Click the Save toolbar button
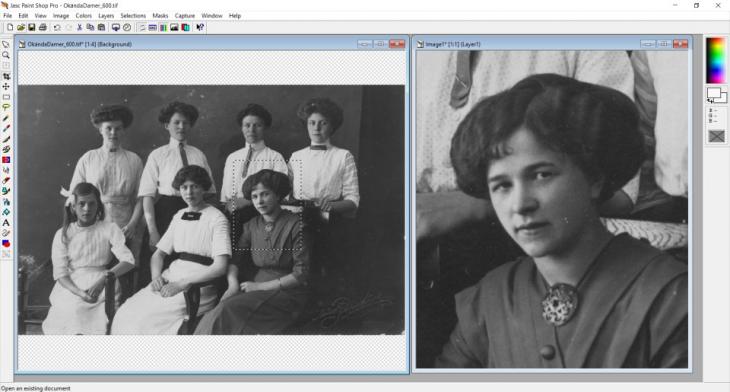 pos(32,27)
